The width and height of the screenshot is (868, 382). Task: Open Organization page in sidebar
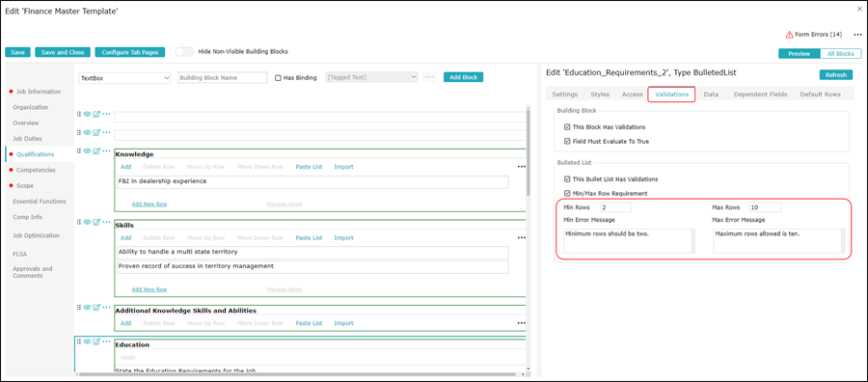tap(31, 107)
